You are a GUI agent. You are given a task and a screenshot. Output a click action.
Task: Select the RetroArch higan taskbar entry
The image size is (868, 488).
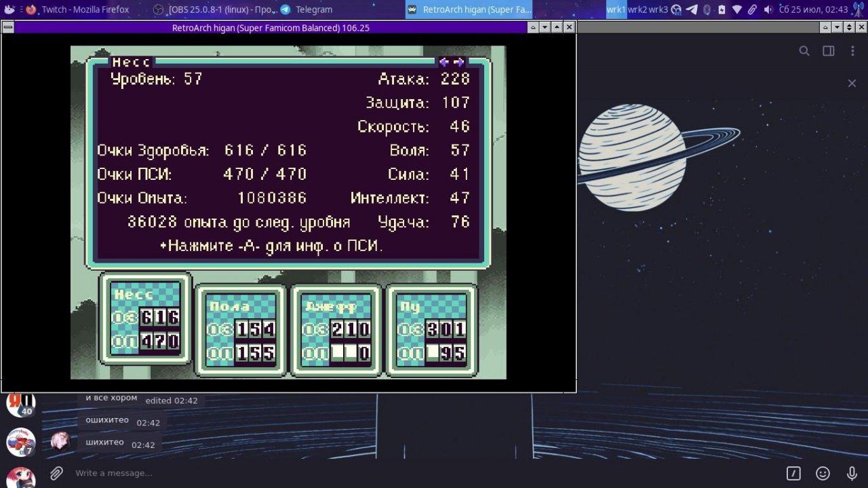coord(469,10)
